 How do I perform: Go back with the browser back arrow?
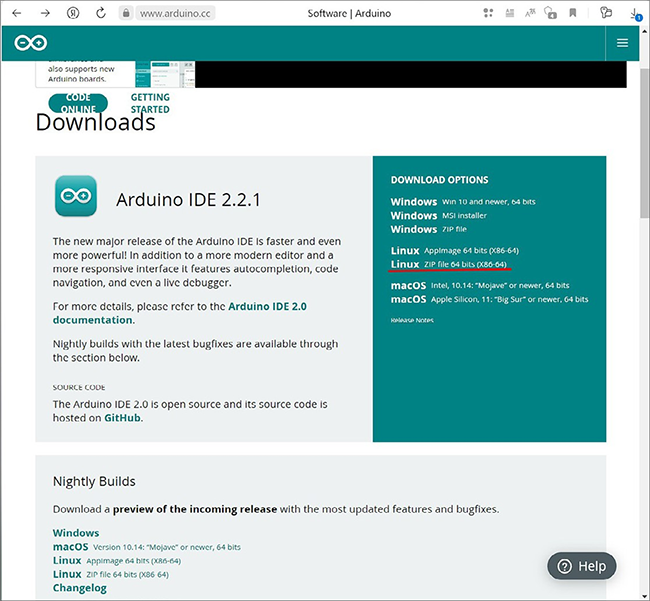[17, 13]
